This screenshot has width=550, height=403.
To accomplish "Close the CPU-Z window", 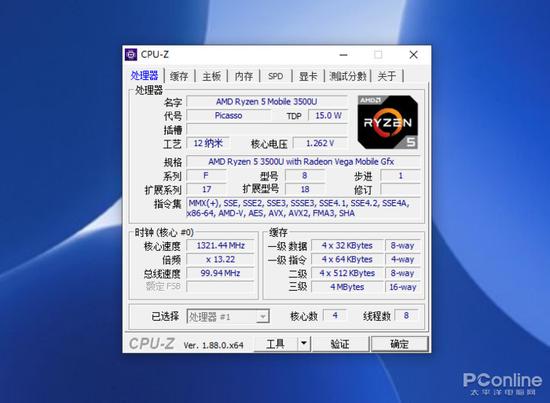I will click(x=414, y=54).
